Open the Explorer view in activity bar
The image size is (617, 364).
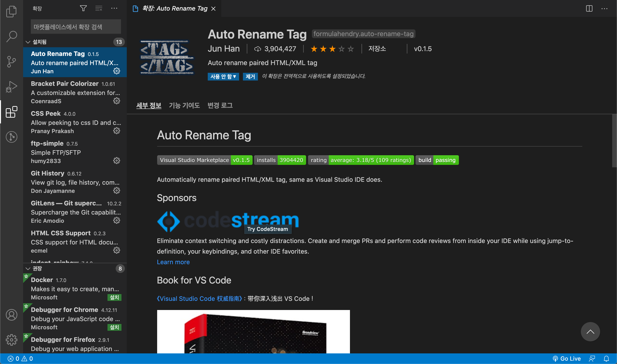11,11
